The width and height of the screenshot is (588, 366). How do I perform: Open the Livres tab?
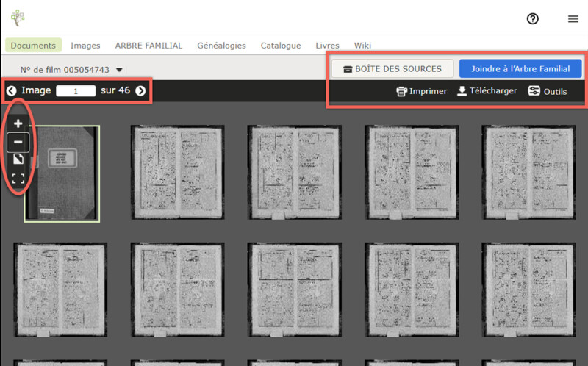327,46
